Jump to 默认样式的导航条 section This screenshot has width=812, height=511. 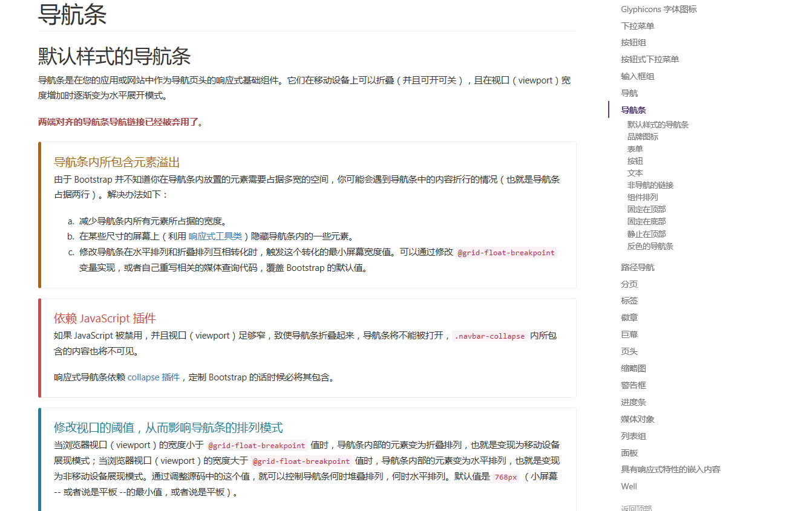click(658, 124)
